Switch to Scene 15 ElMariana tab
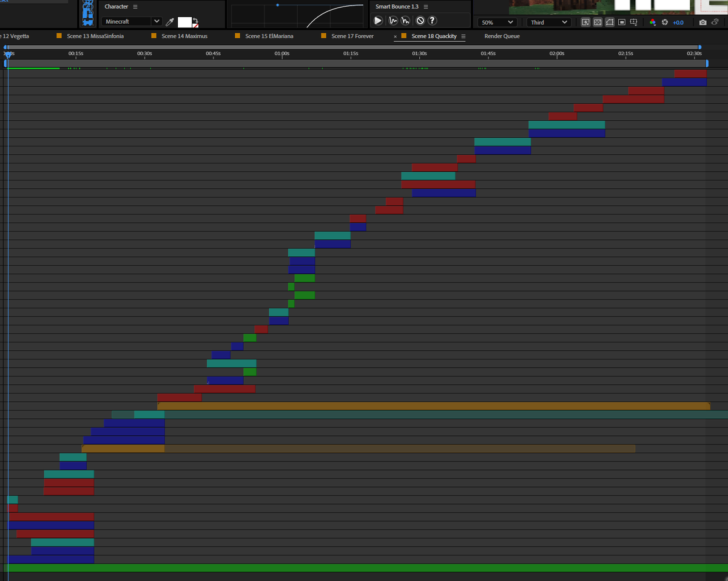 coord(269,36)
